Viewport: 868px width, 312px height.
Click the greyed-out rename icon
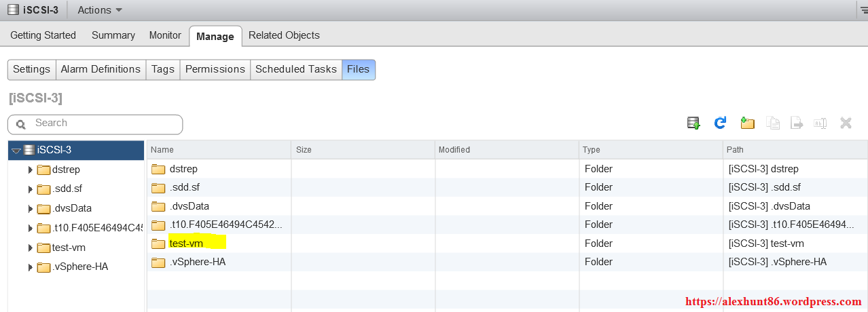click(820, 123)
